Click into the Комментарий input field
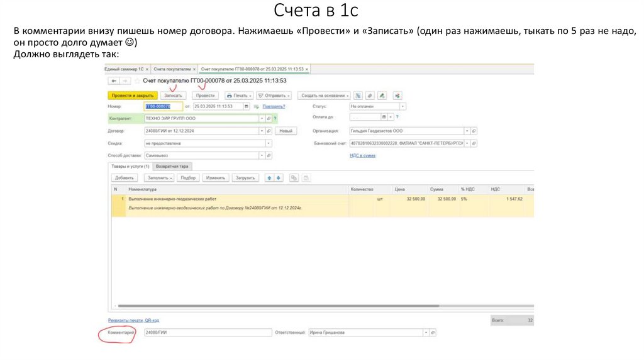The height and width of the screenshot is (361, 644). pyautogui.click(x=206, y=332)
